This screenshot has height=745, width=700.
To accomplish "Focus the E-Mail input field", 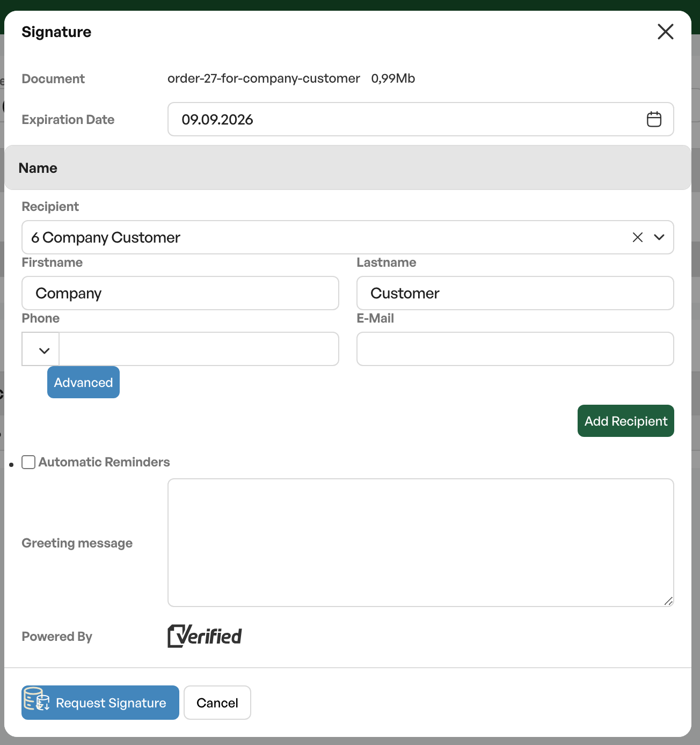I will (515, 349).
